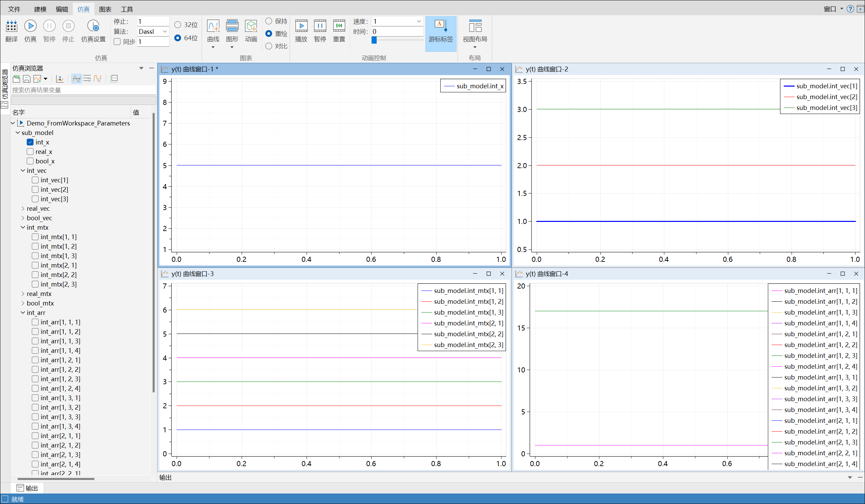Collapse the int_arr tree node

pyautogui.click(x=23, y=313)
